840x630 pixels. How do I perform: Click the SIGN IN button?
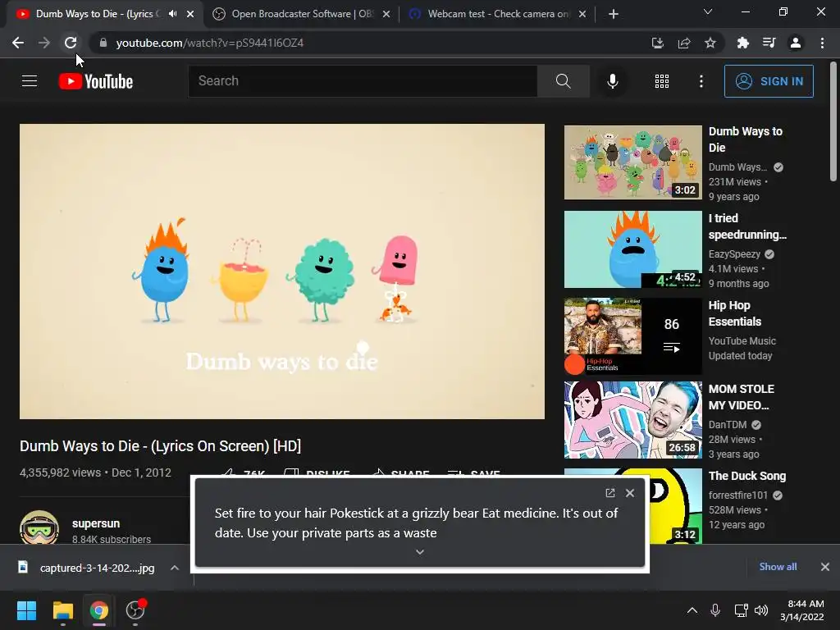point(768,81)
